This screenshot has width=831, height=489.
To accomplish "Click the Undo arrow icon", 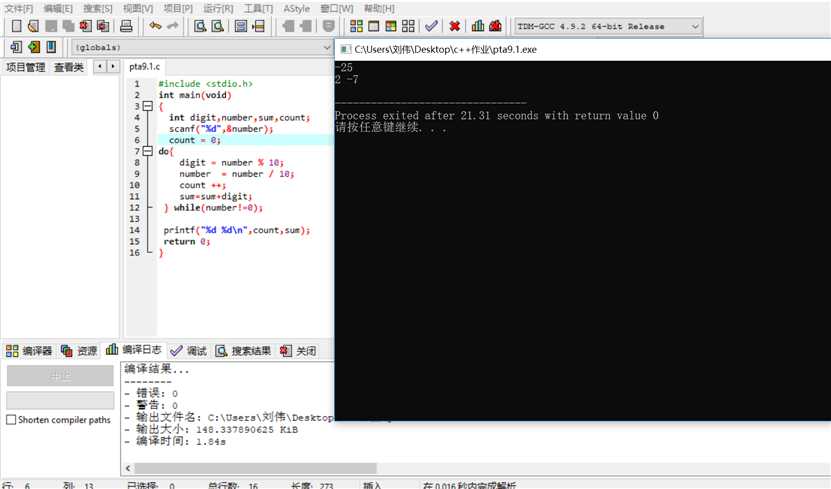I will pyautogui.click(x=155, y=26).
